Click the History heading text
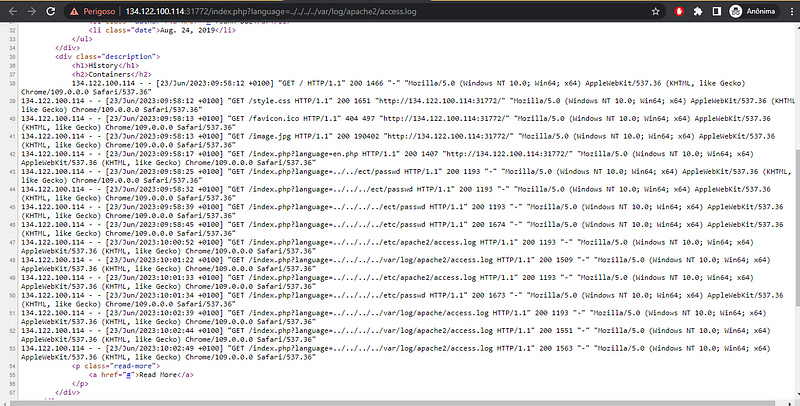The height and width of the screenshot is (406, 800). pyautogui.click(x=103, y=65)
